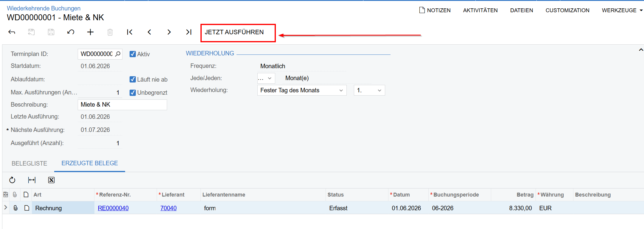Toggle the Unbegrenzt checkbox
The height and width of the screenshot is (229, 644).
[x=133, y=93]
